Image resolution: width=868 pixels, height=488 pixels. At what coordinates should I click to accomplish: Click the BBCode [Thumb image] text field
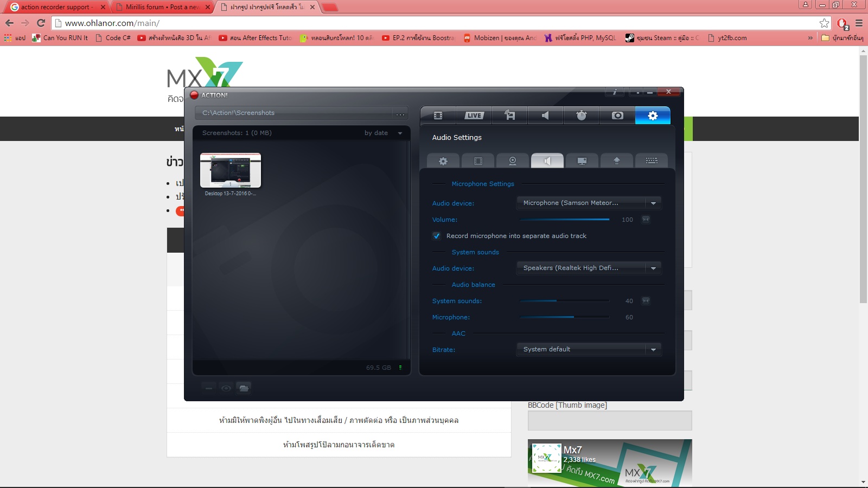tap(610, 420)
